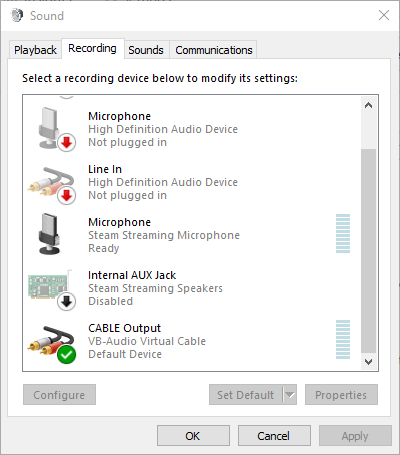This screenshot has width=400, height=455.
Task: Click the black disabled arrow on Internal AUX Jack
Action: 66,302
